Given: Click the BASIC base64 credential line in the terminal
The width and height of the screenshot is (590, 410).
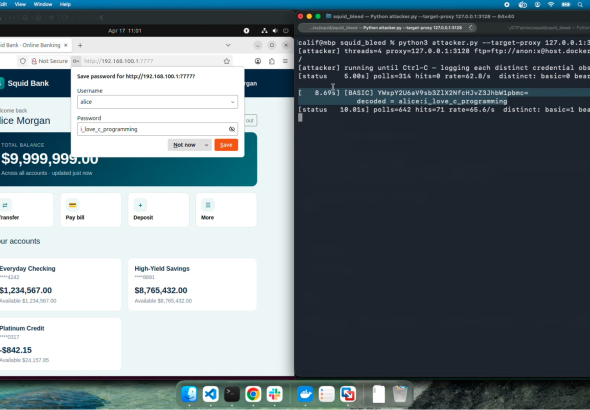Looking at the screenshot, I should coord(414,93).
